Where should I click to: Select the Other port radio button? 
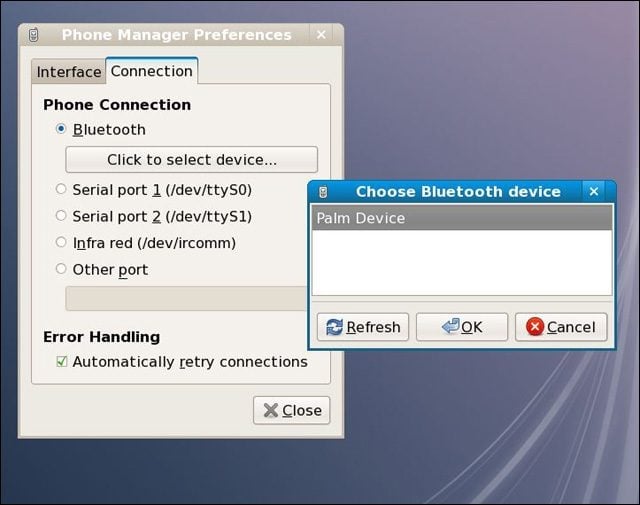pos(61,269)
